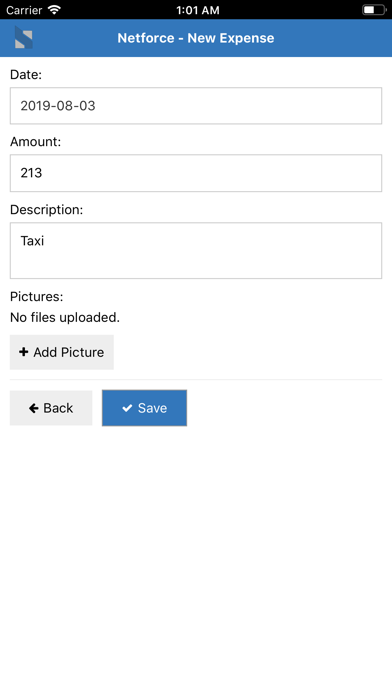Tap the 1:01 AM clock in status bar

(198, 10)
